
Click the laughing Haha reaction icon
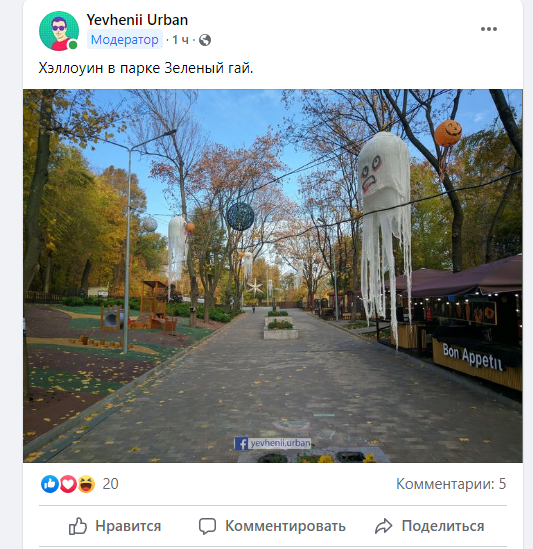tap(86, 484)
